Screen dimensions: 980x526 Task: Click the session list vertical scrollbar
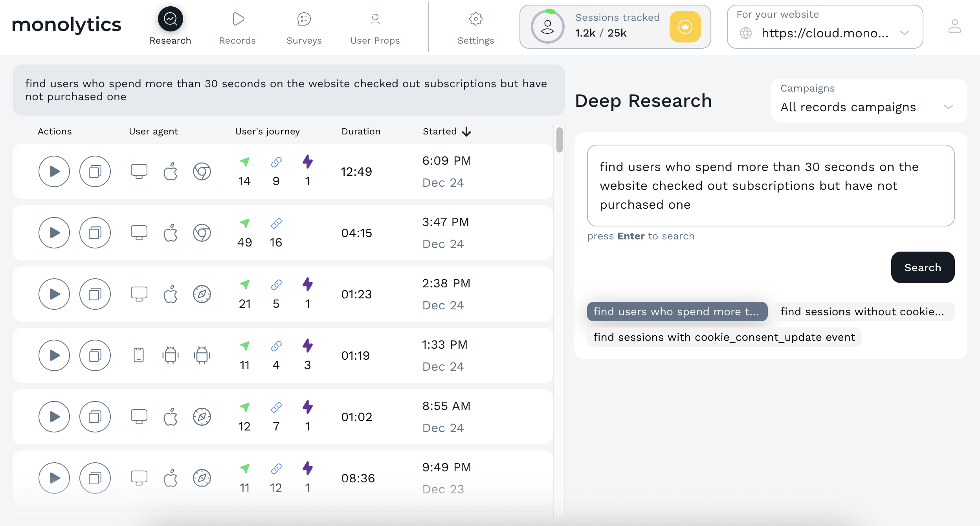(559, 140)
